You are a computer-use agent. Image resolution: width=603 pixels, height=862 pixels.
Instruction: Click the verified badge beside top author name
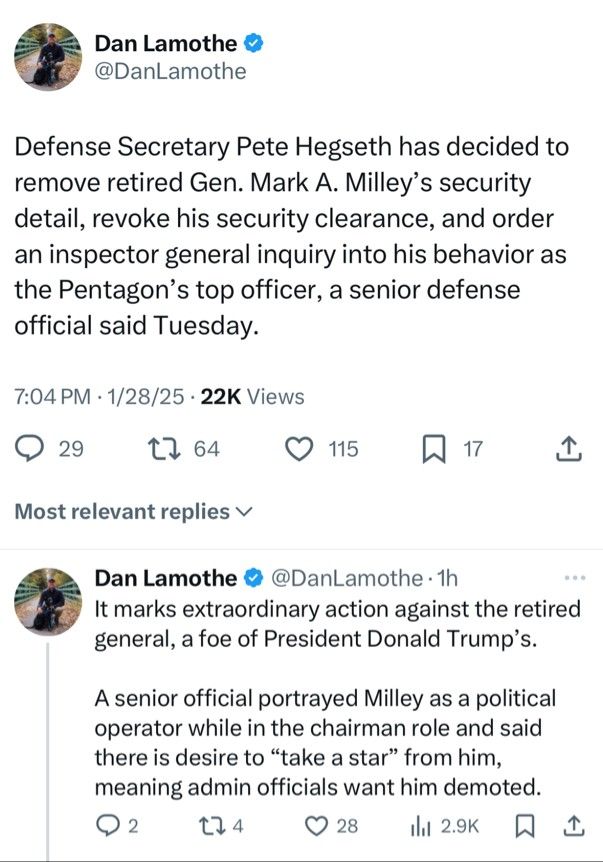pyautogui.click(x=253, y=43)
